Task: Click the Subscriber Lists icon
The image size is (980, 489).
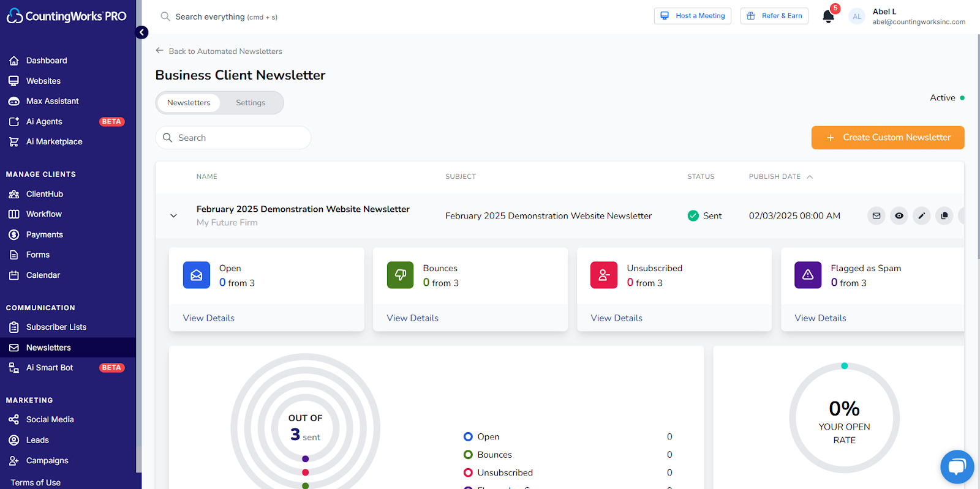Action: pyautogui.click(x=14, y=327)
